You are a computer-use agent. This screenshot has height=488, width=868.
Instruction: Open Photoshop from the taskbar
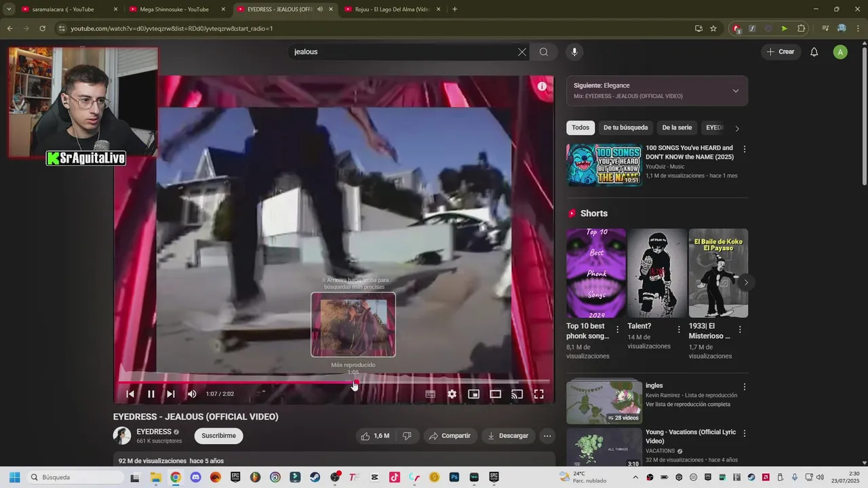(454, 477)
